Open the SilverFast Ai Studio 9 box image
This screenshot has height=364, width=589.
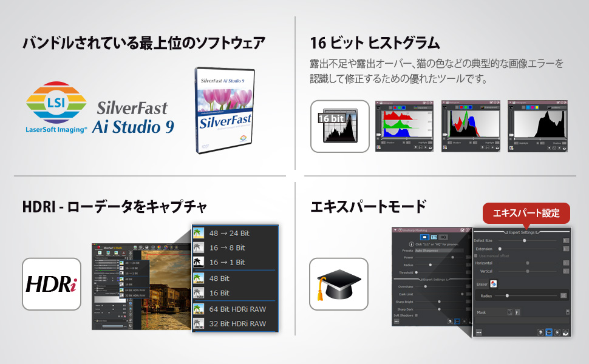[x=225, y=110]
